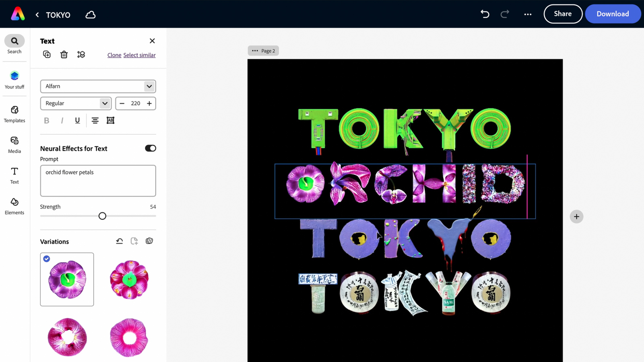Open the three-dot overflow menu in the top bar
Screen dimensions: 644x362
click(527, 14)
